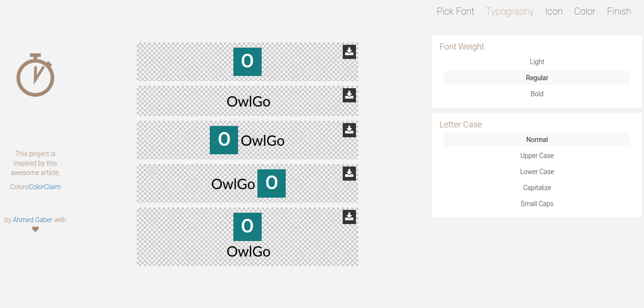Go to the Pick Font step
Viewport: 644px width, 308px height.
point(455,11)
